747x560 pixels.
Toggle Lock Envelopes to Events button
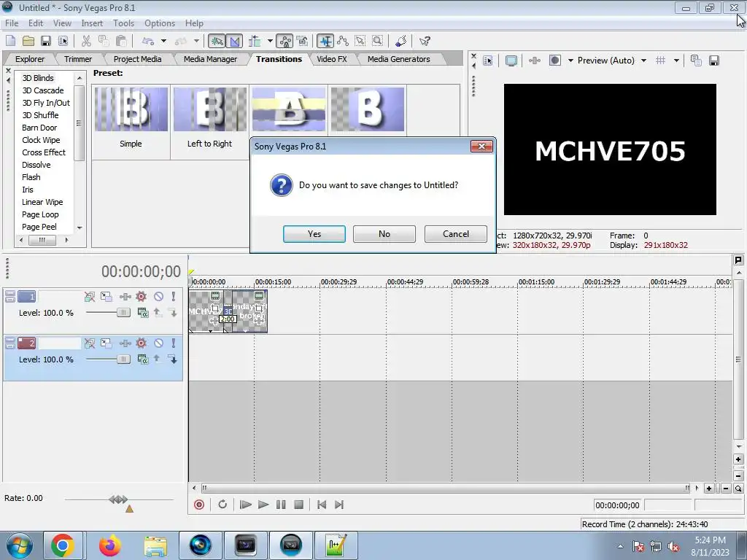285,42
